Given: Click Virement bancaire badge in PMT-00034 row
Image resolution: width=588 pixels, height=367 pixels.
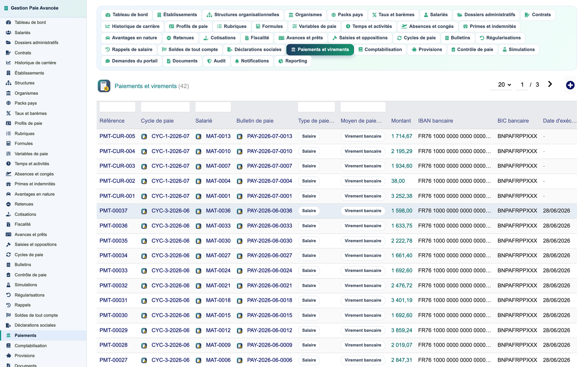Looking at the screenshot, I should pyautogui.click(x=363, y=256).
